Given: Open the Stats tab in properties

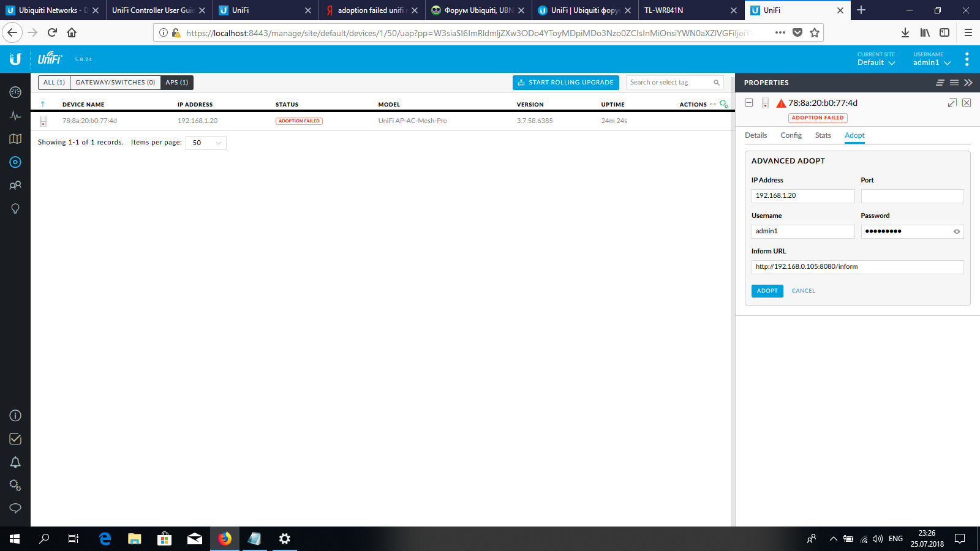Looking at the screenshot, I should click(823, 135).
